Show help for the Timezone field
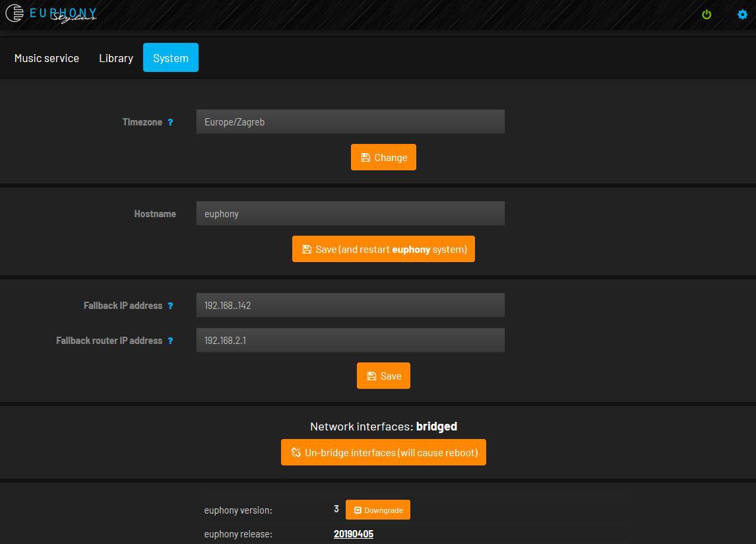This screenshot has height=544, width=756. coord(170,122)
